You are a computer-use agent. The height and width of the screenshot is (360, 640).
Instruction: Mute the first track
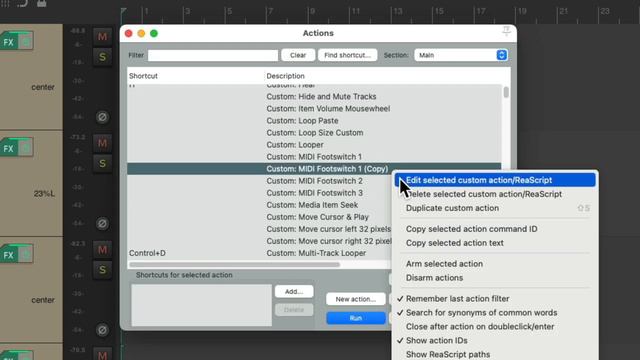[102, 36]
